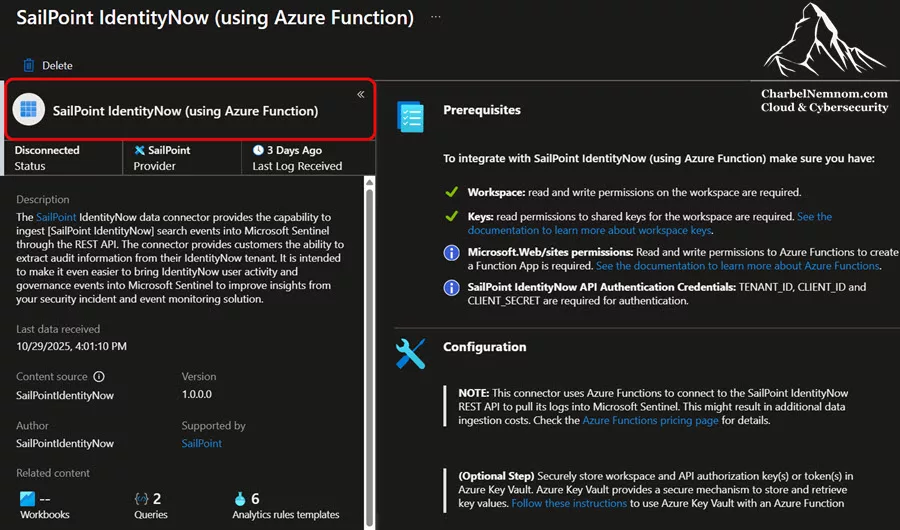This screenshot has height=530, width=900.
Task: Open Follow these instructions link
Action: (x=569, y=503)
